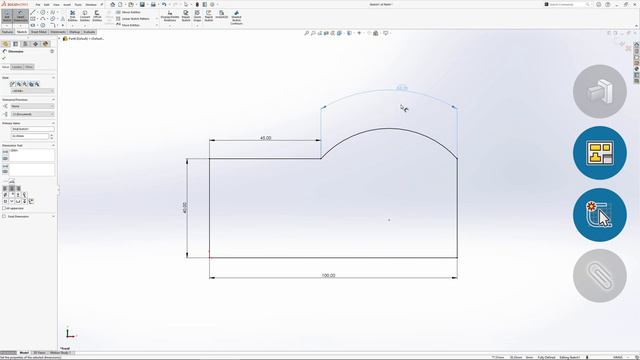Click the primary value input field

(30, 136)
